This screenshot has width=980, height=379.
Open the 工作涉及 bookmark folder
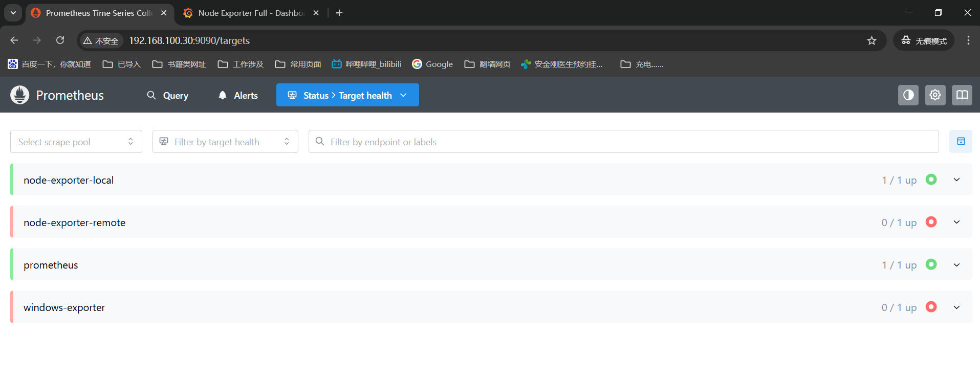point(241,64)
